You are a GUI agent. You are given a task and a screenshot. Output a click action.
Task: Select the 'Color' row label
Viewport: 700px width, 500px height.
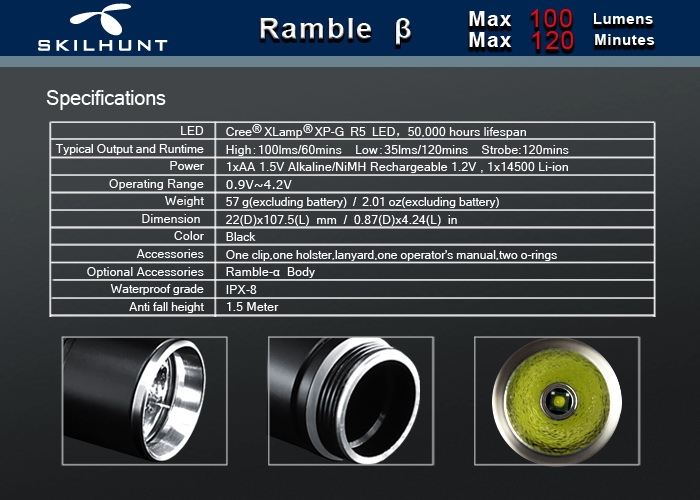[189, 236]
